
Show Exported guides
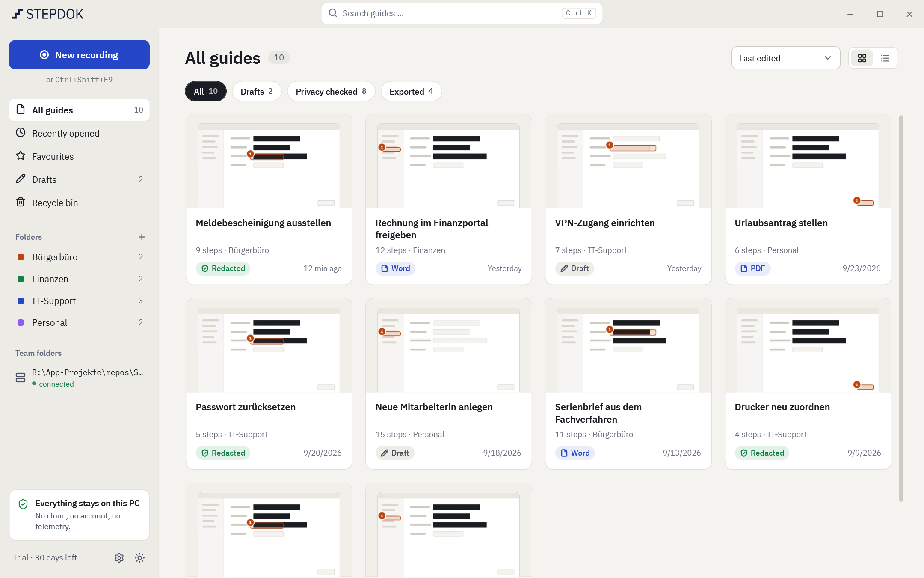[411, 91]
